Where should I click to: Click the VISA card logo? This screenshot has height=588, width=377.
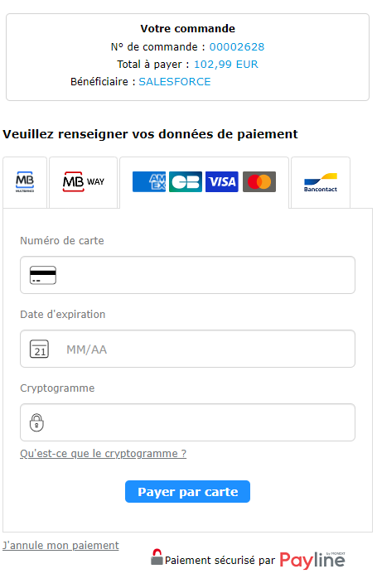(x=222, y=182)
